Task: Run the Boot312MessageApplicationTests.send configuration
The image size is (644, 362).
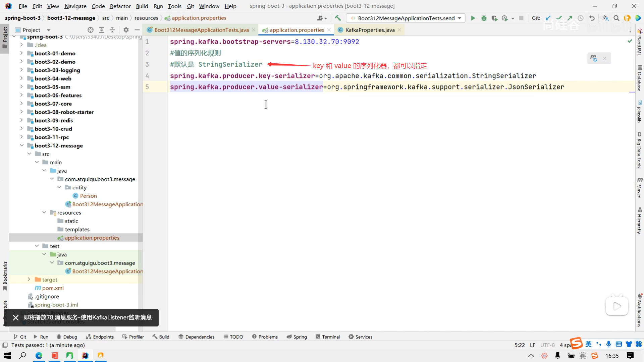Action: pyautogui.click(x=473, y=18)
